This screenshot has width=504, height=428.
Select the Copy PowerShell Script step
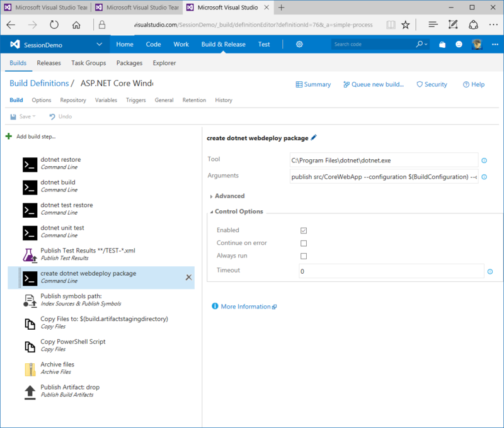pyautogui.click(x=101, y=346)
